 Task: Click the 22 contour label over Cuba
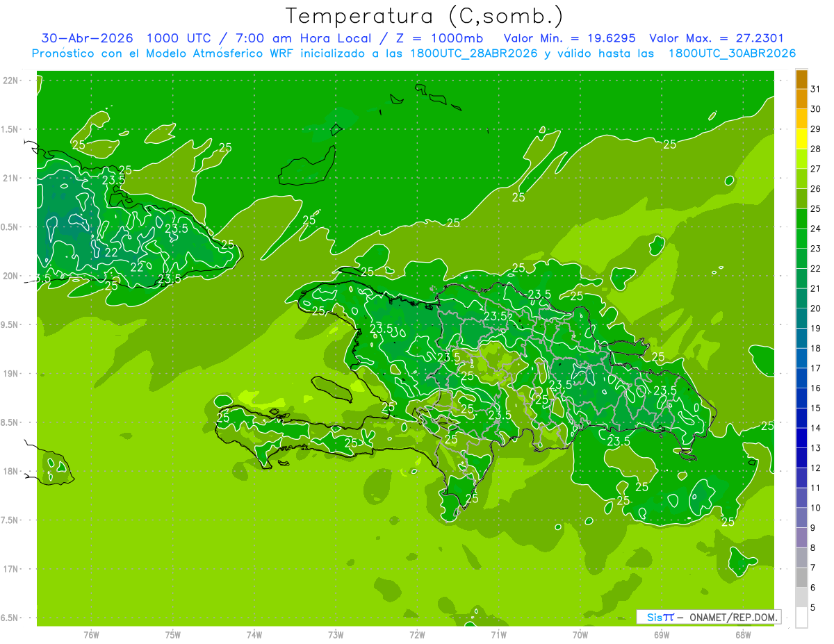[x=111, y=252]
